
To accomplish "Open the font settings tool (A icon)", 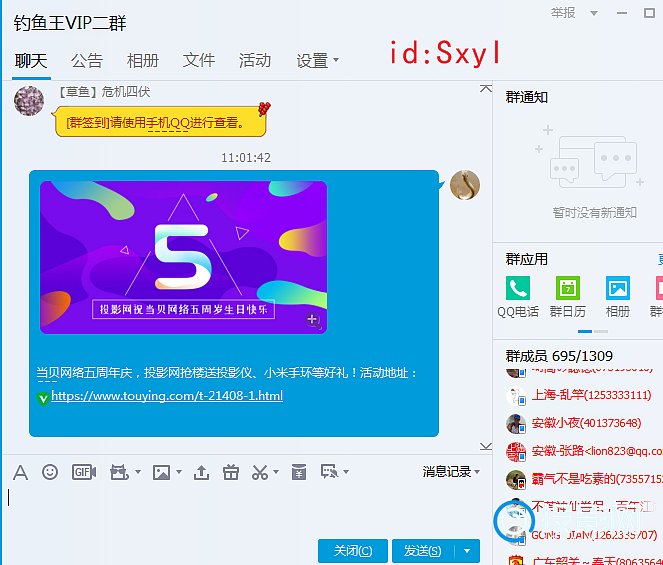I will (x=20, y=472).
